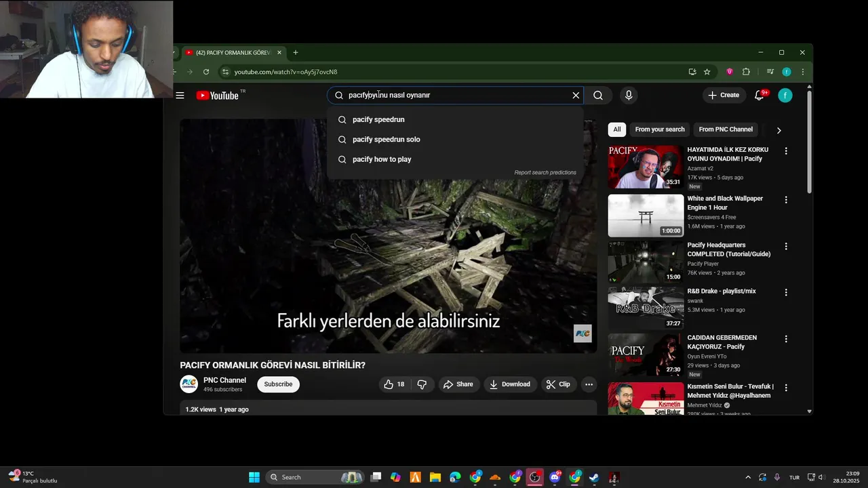Select suggestion 'pacify speedrun solo'
The height and width of the screenshot is (488, 868).
tap(454, 140)
